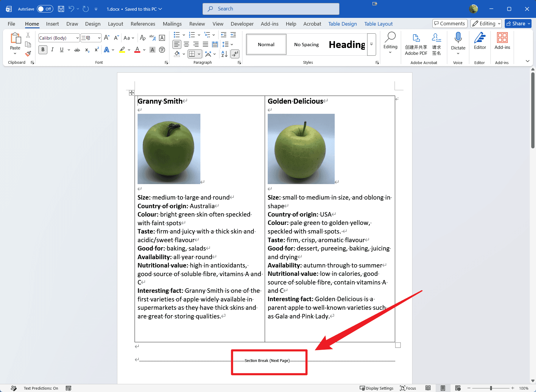
Task: Copy the selection to the clipboard
Action: point(28,44)
